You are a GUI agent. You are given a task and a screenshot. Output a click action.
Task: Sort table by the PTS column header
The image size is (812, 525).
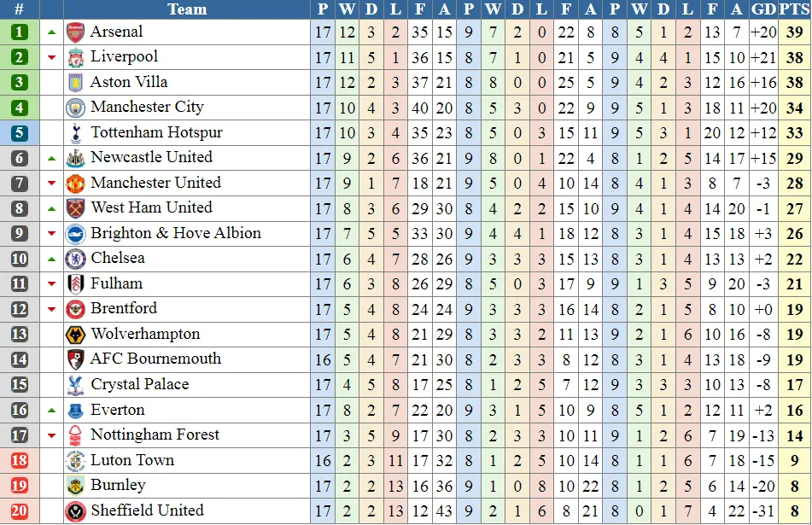(x=794, y=9)
